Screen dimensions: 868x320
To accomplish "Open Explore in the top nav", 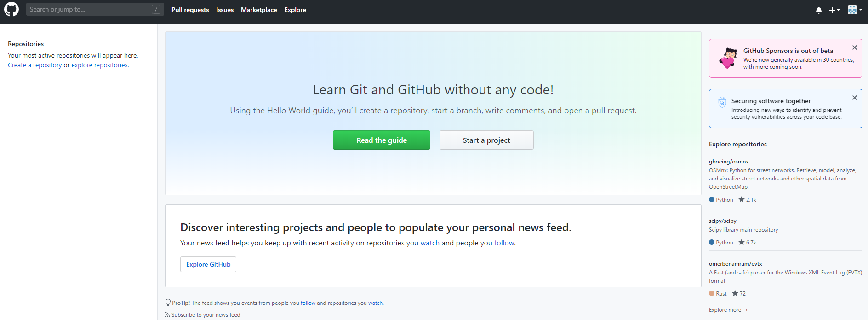I will pyautogui.click(x=295, y=10).
